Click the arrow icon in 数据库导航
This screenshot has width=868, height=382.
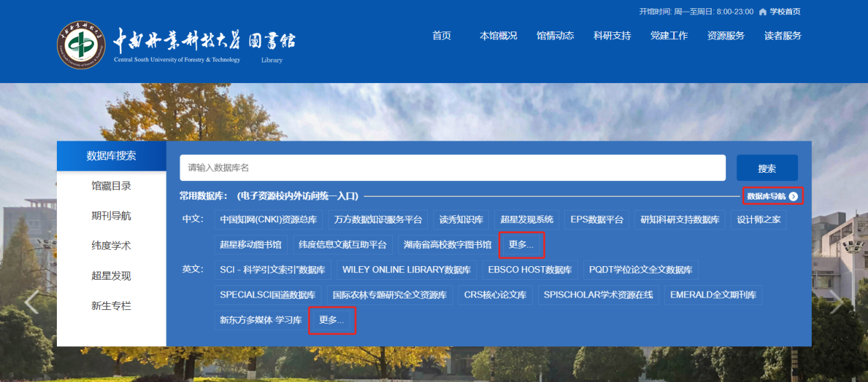[x=793, y=197]
